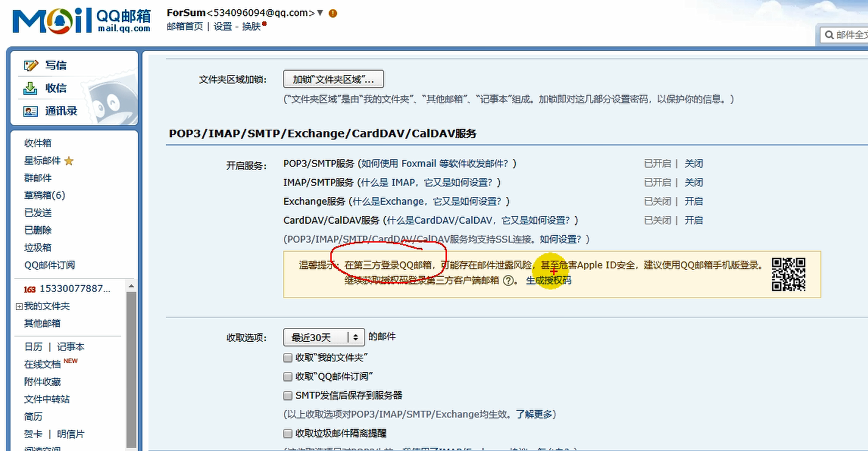The width and height of the screenshot is (868, 451).
Task: Open 草稿箱(6) folder
Action: click(44, 196)
